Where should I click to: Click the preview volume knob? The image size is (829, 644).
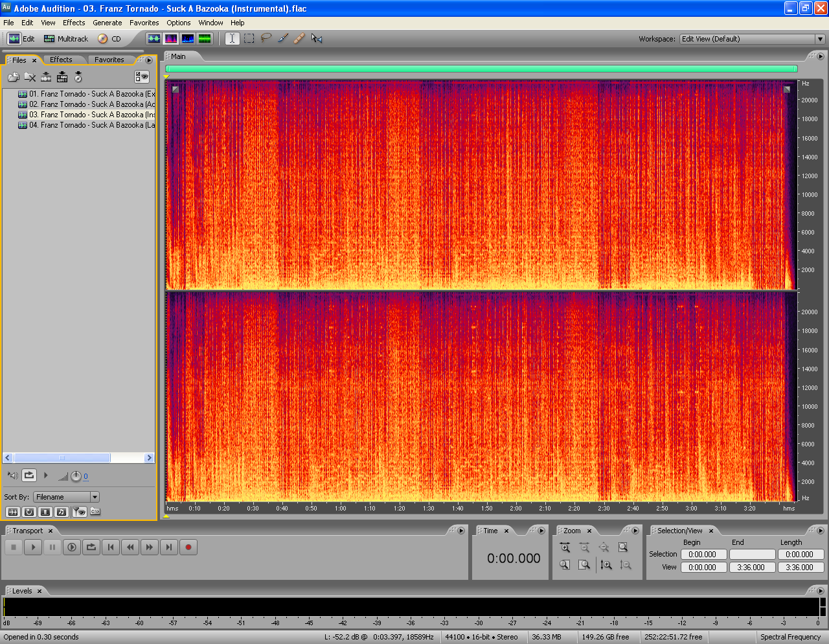pyautogui.click(x=76, y=476)
